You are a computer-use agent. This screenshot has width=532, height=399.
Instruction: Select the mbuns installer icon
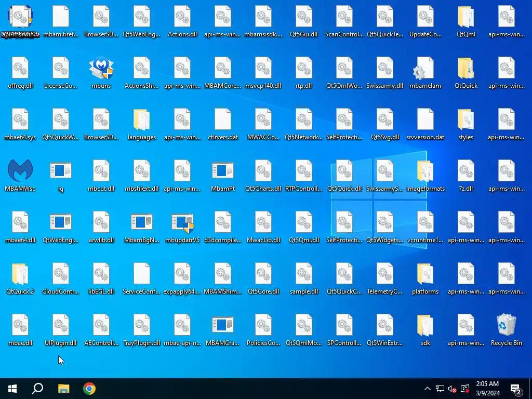[101, 68]
